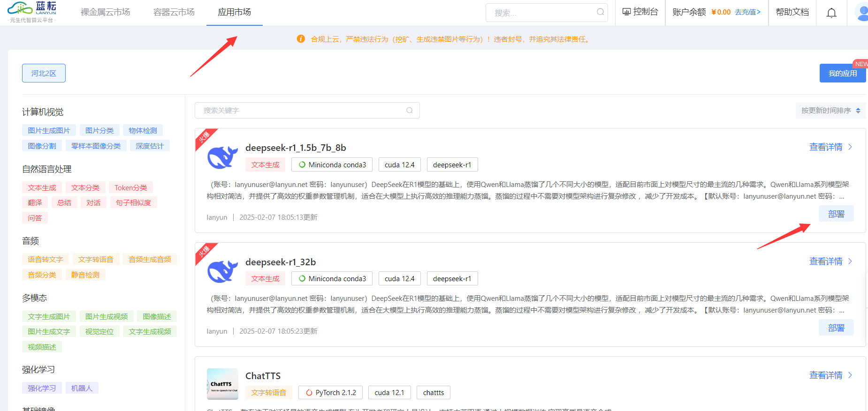Click the Miniconda conda3 tag on deepseek-r1_32b
This screenshot has height=411, width=868.
coord(332,279)
